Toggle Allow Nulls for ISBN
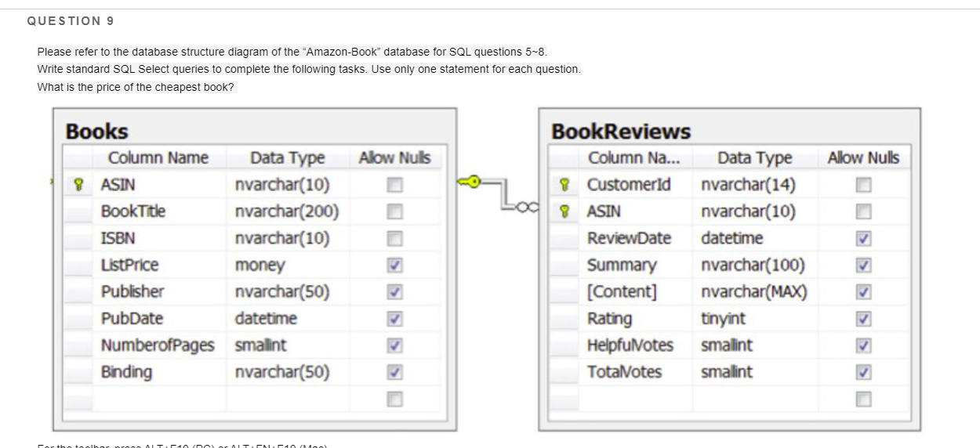Screen dimensions: 980x448 pos(395,238)
